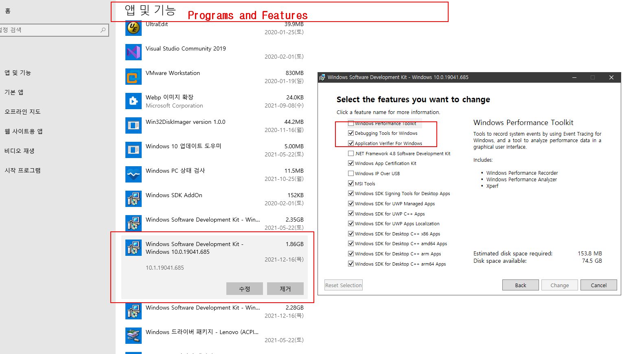The width and height of the screenshot is (644, 354).
Task: Select the UltraEdit app name
Action: point(157,24)
